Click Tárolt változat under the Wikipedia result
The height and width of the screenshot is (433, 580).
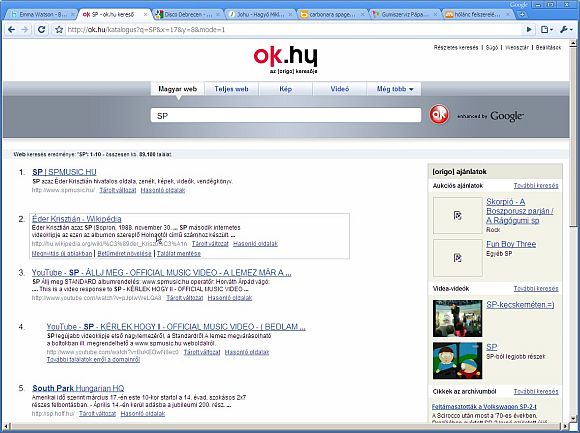coord(210,244)
